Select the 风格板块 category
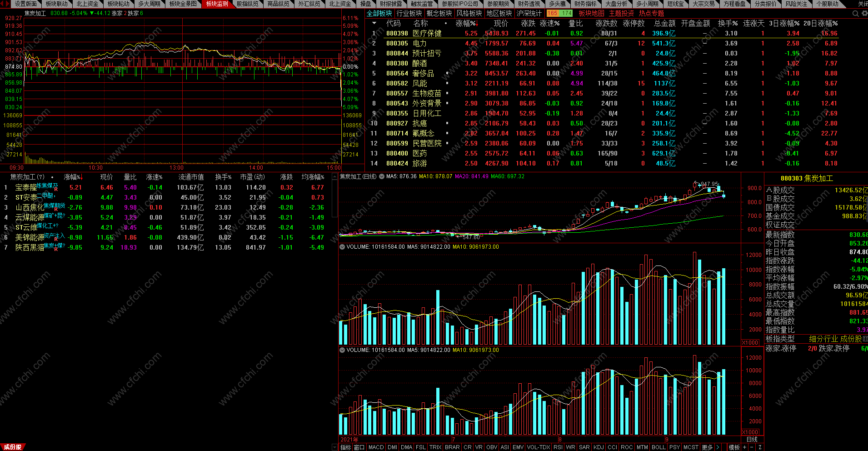This screenshot has height=451, width=868. click(x=469, y=14)
